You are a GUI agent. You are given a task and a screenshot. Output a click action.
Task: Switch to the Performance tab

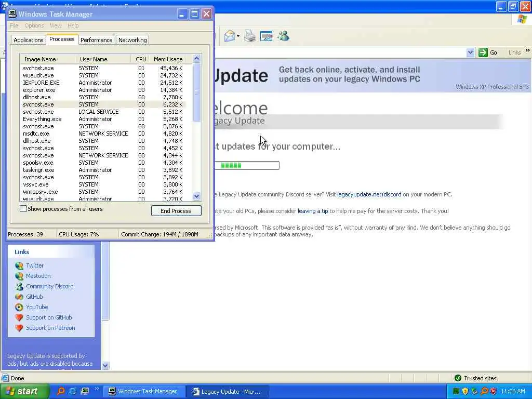click(x=96, y=40)
